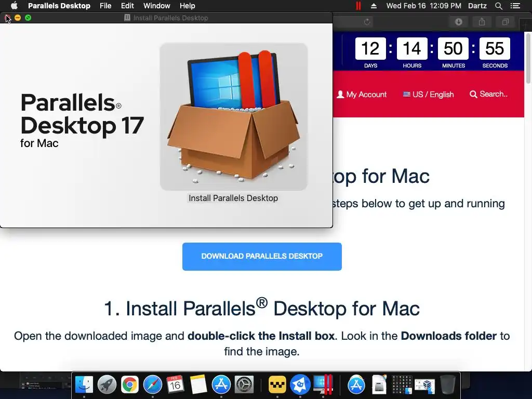Click the Download Parallels Desktop button
Screen dimensions: 532x399
[262, 257]
